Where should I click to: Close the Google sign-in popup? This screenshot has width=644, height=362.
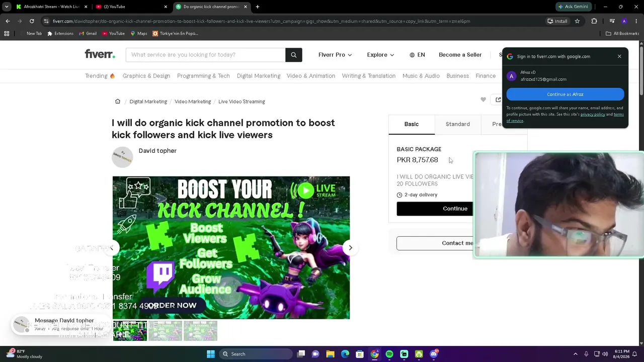tap(619, 56)
